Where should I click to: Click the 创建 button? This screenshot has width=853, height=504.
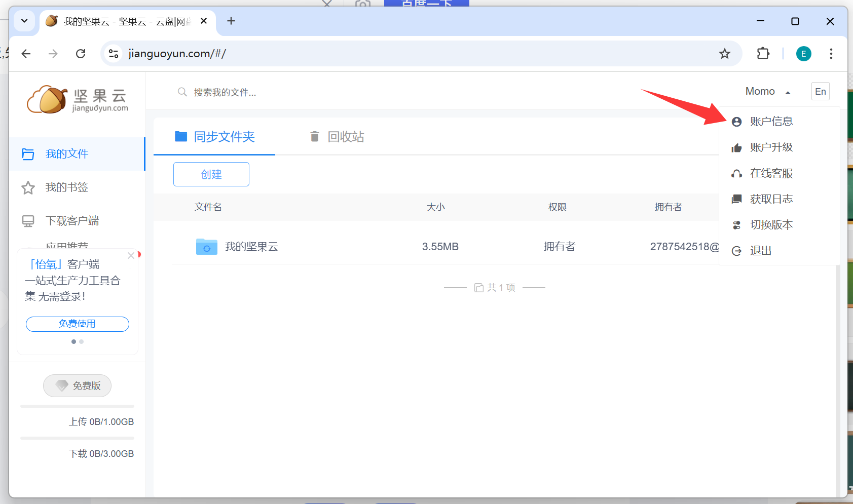[211, 174]
